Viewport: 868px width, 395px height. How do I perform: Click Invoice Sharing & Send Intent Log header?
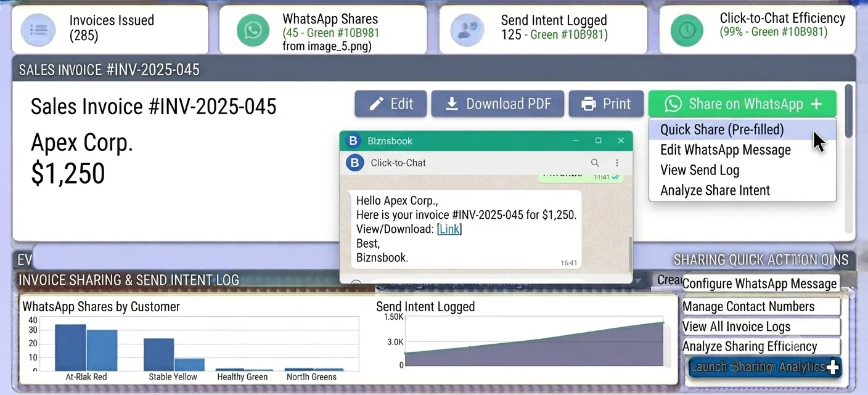pos(129,280)
